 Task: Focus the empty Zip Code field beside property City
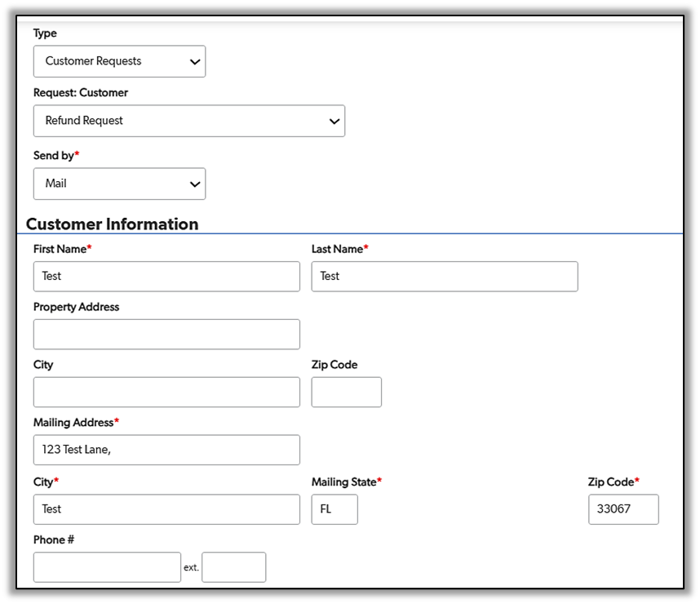tap(346, 393)
